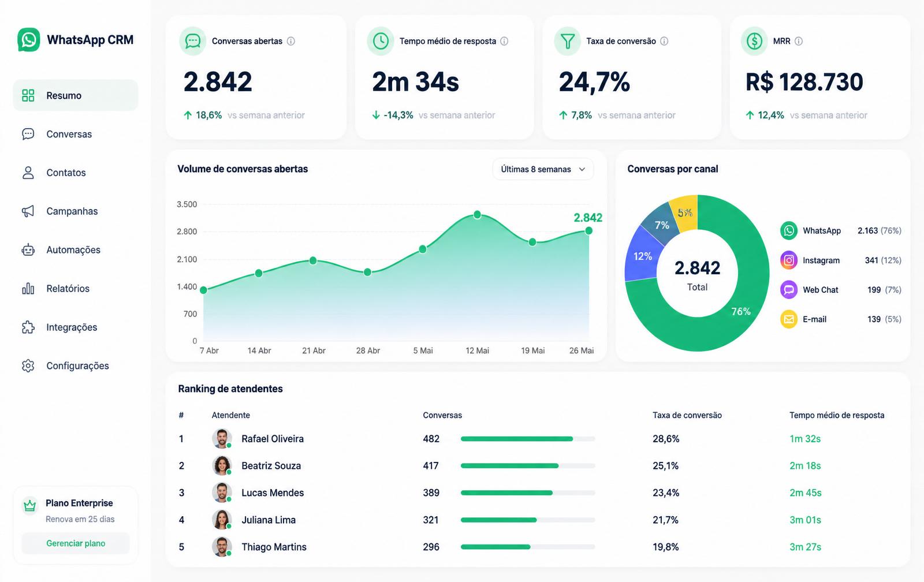Click Rafael Oliveira's conversation progress bar
The width and height of the screenshot is (924, 582).
[528, 439]
